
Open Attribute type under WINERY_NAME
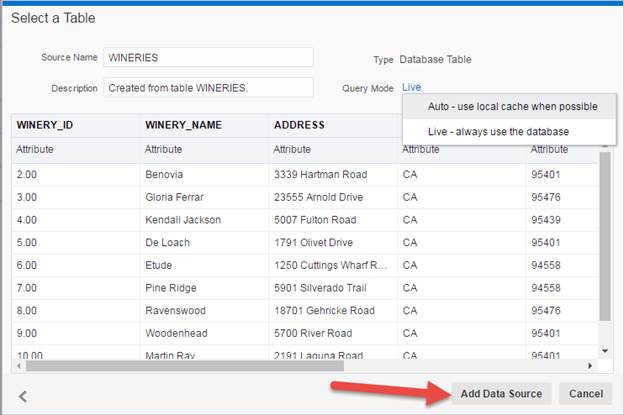pyautogui.click(x=163, y=149)
